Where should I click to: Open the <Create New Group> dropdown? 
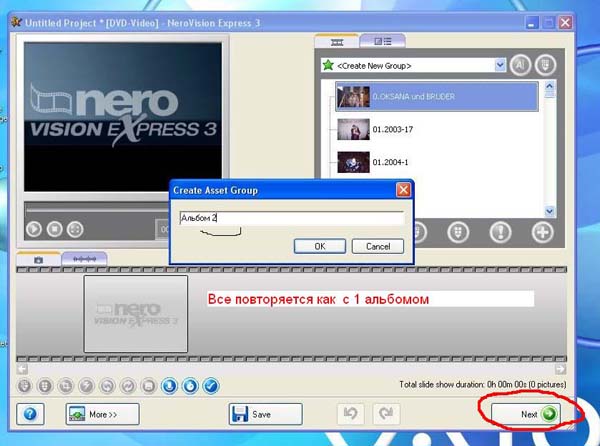click(x=499, y=65)
